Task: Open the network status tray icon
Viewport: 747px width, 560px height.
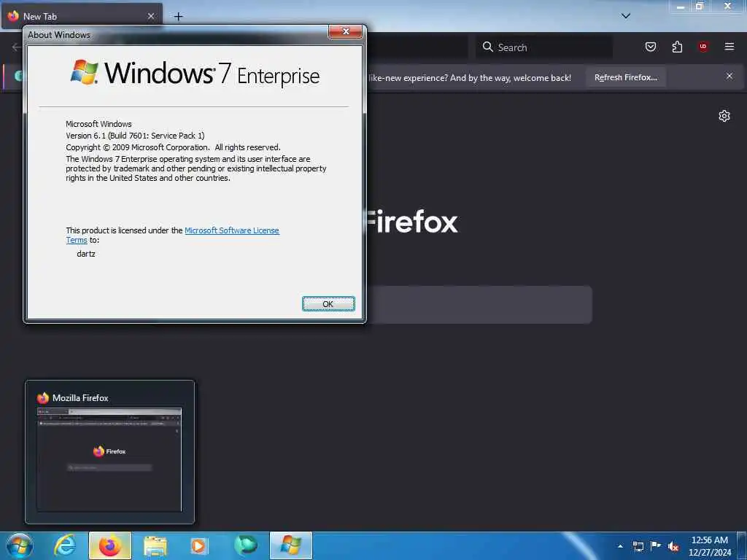Action: [x=638, y=546]
